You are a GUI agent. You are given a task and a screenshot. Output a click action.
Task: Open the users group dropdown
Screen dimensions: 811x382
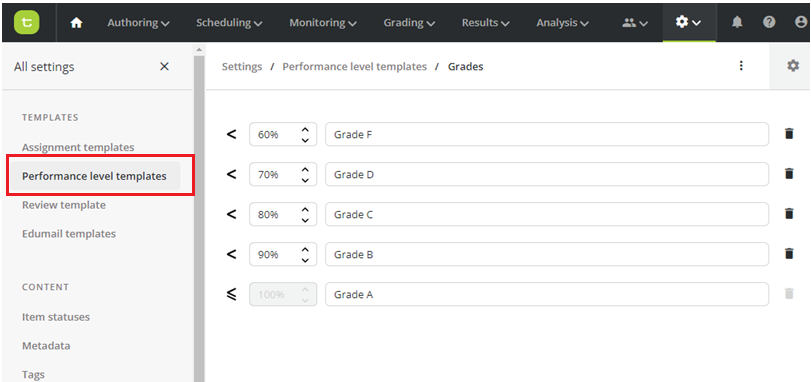635,23
